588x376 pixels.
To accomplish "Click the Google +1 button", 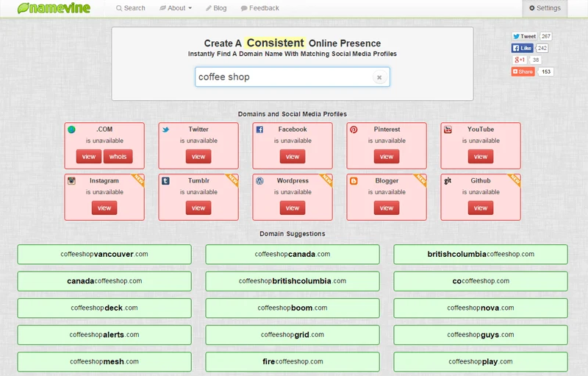I will click(x=520, y=60).
